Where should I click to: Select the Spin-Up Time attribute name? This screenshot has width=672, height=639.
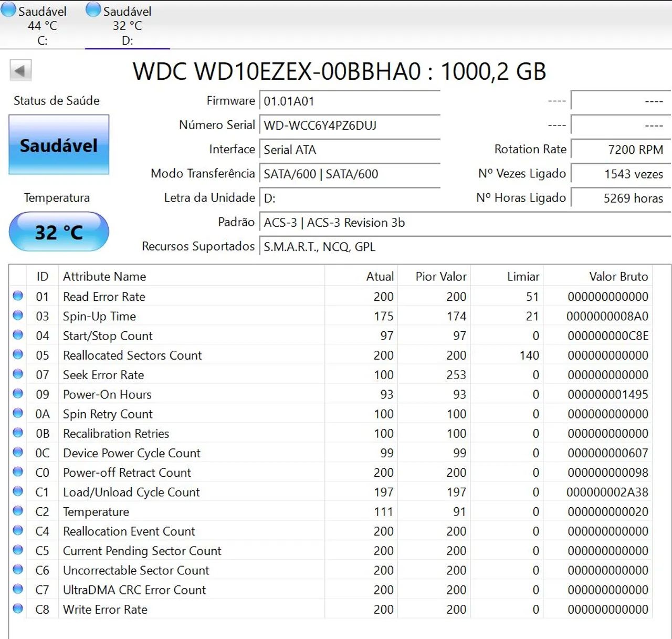point(99,316)
